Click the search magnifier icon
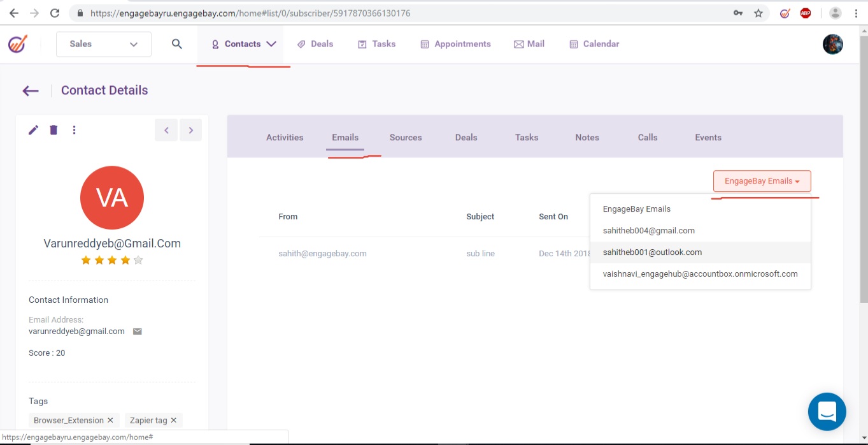 tap(177, 44)
